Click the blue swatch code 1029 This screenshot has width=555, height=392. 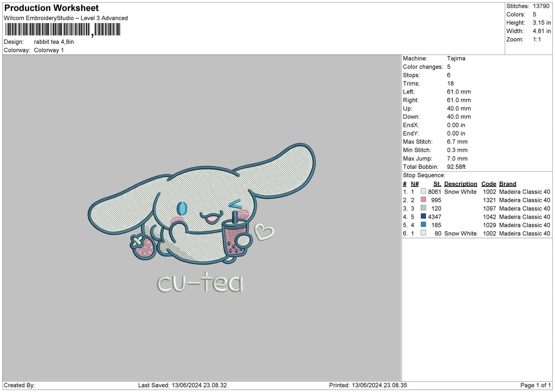point(423,225)
